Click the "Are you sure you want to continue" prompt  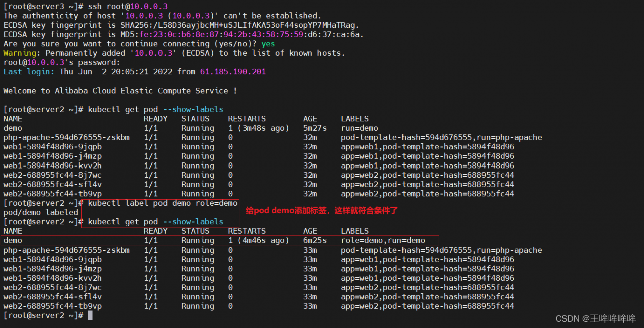tap(130, 44)
